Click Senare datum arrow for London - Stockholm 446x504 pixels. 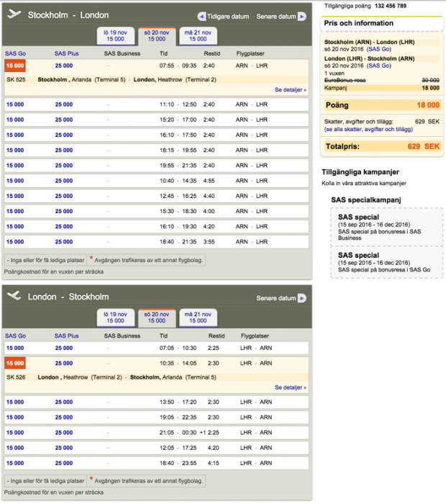click(301, 298)
